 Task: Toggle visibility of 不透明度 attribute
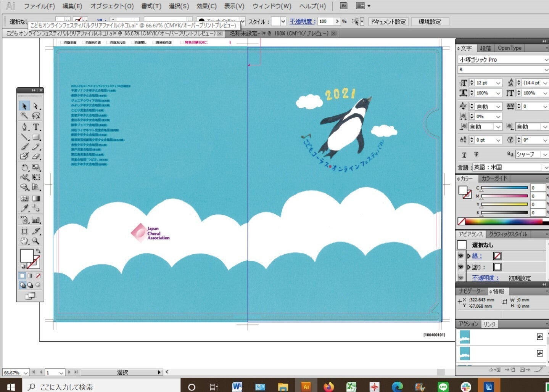pos(461,278)
